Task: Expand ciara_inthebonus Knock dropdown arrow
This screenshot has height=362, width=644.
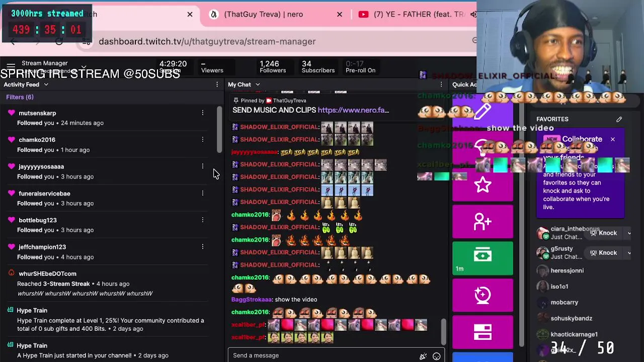Action: tap(629, 233)
